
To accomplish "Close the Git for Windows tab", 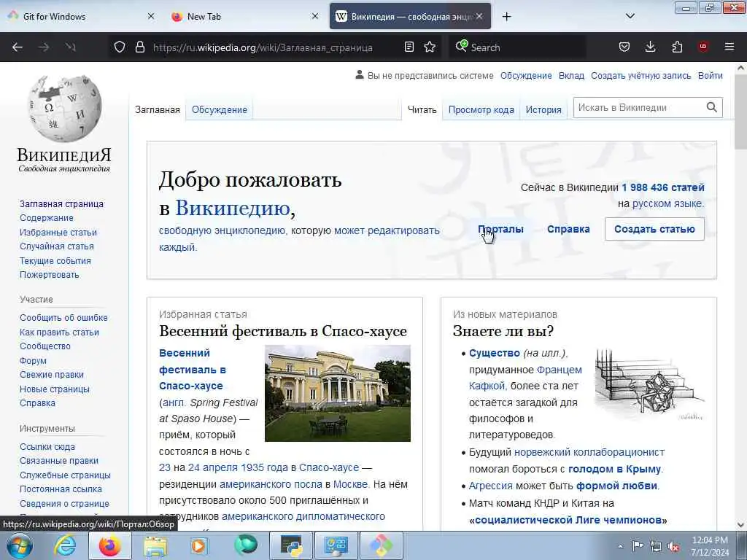I will tap(151, 16).
